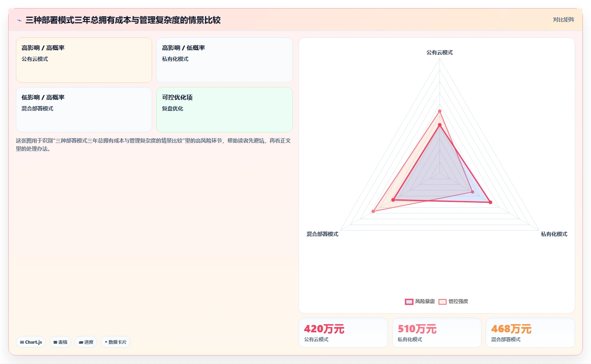The width and height of the screenshot is (591, 364).
Task: Click 风险暴露 data point on 私有化模式 axis
Action: pyautogui.click(x=490, y=202)
